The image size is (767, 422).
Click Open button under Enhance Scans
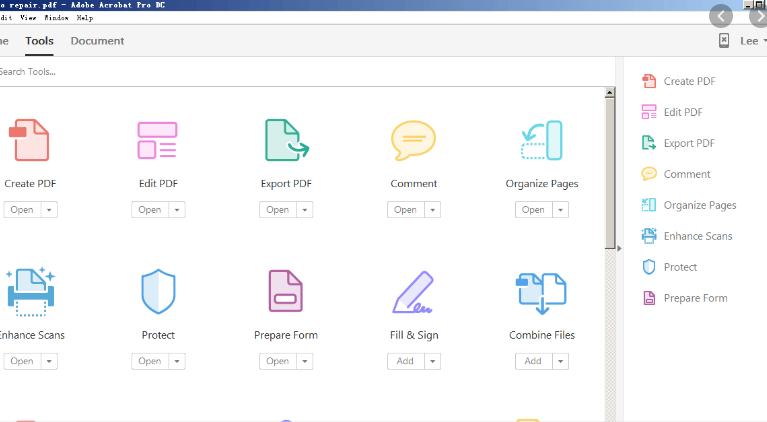point(23,361)
